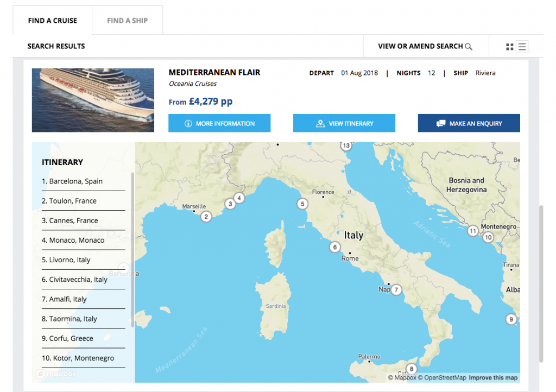The image size is (556, 392).
Task: Select Mediterranean Flair cruise title
Action: tap(214, 72)
